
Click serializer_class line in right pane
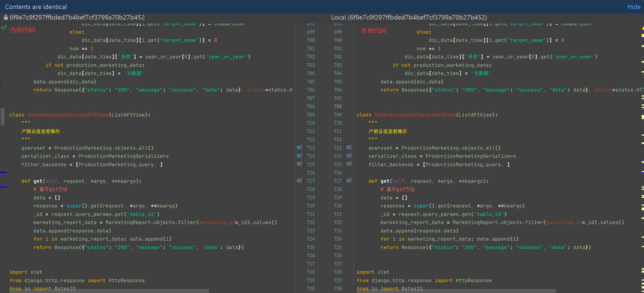[442, 156]
